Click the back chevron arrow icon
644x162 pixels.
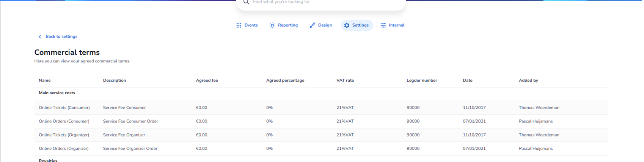(x=40, y=37)
